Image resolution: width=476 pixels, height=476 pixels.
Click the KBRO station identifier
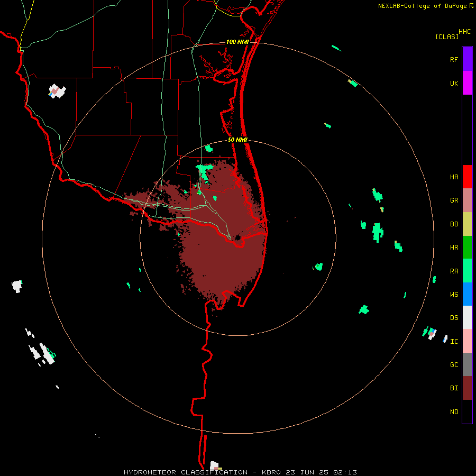(271, 472)
